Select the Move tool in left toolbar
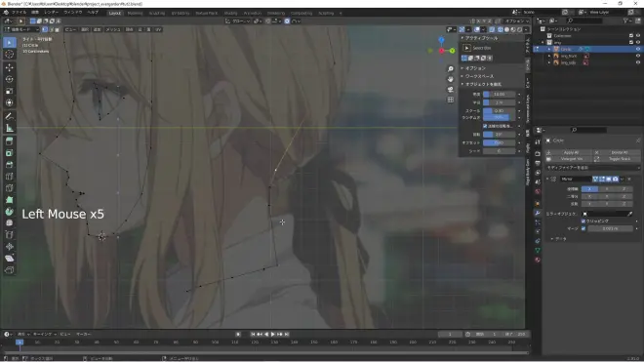This screenshot has height=362, width=644. coord(10,67)
